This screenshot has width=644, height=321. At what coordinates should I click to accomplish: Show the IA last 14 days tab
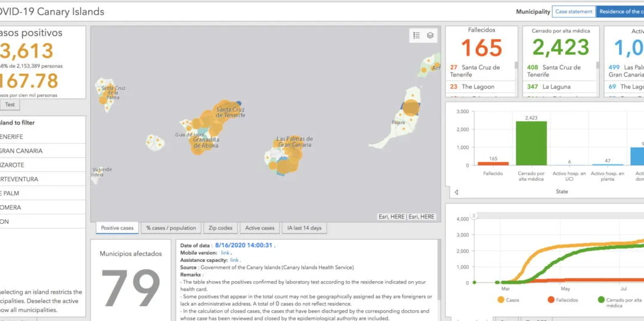click(x=304, y=228)
